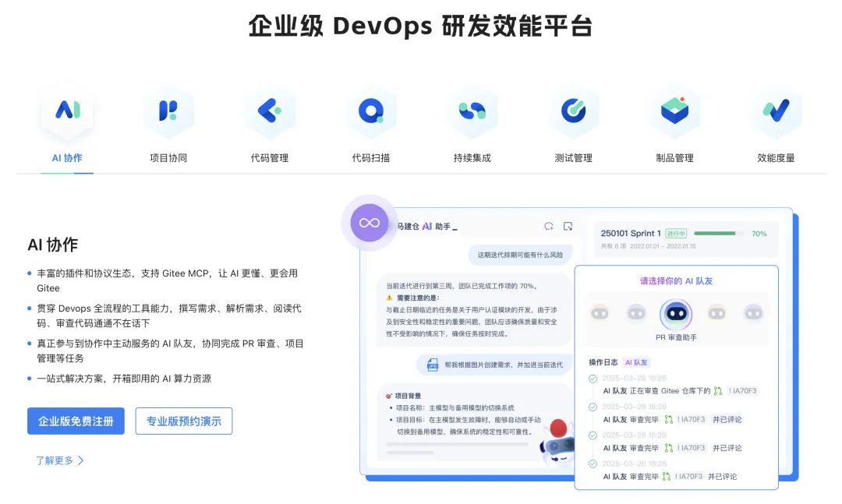Select the leftmost grey AI teammate avatar
The width and height of the screenshot is (842, 504).
600,312
